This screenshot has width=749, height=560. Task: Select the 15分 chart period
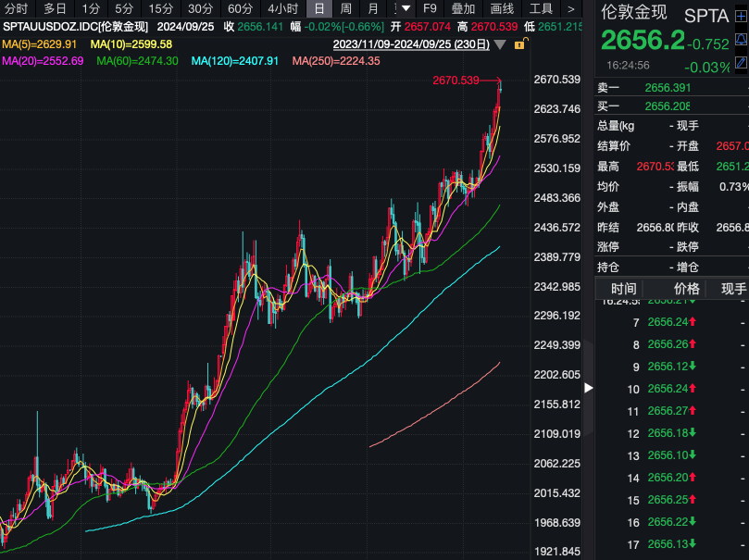(x=161, y=8)
